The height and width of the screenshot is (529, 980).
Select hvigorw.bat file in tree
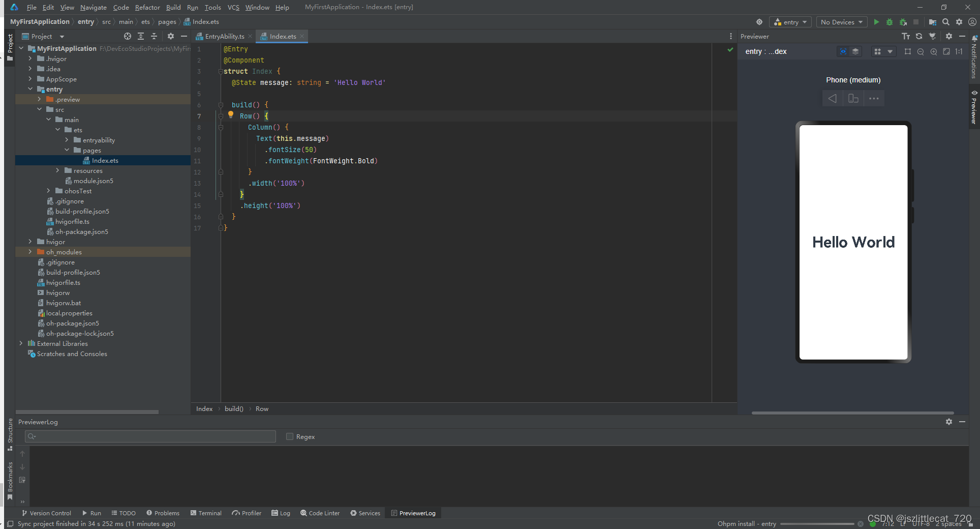(x=63, y=303)
